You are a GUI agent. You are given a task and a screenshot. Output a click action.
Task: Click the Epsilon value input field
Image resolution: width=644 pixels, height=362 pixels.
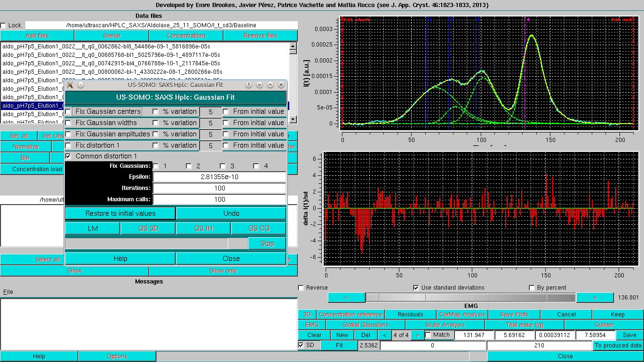click(x=220, y=177)
